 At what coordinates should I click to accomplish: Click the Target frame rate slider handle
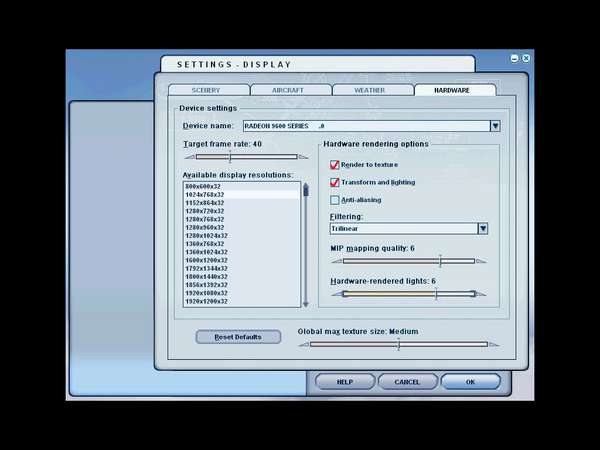pos(230,157)
